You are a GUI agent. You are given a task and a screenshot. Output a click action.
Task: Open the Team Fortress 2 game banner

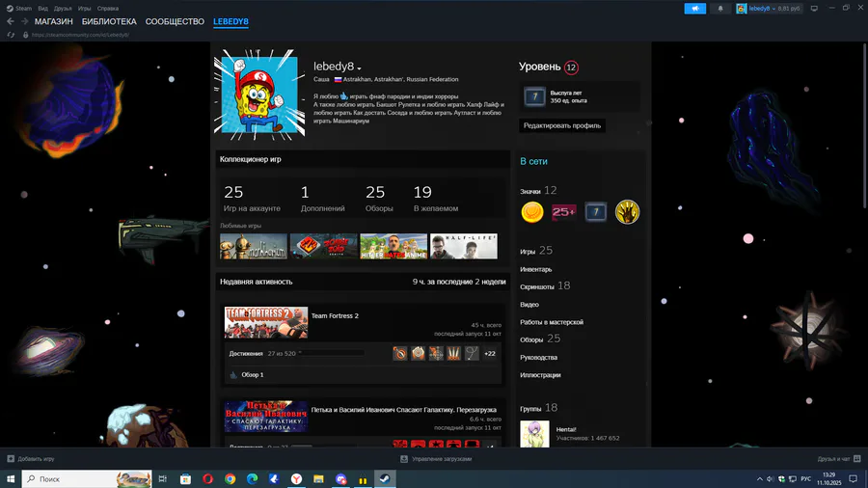266,322
